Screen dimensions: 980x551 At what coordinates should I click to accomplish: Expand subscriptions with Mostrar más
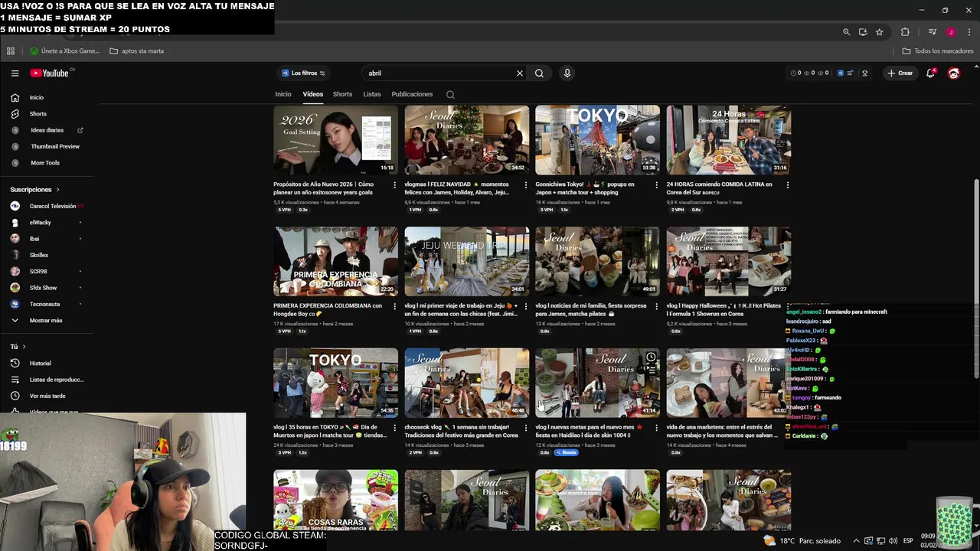[x=46, y=321]
